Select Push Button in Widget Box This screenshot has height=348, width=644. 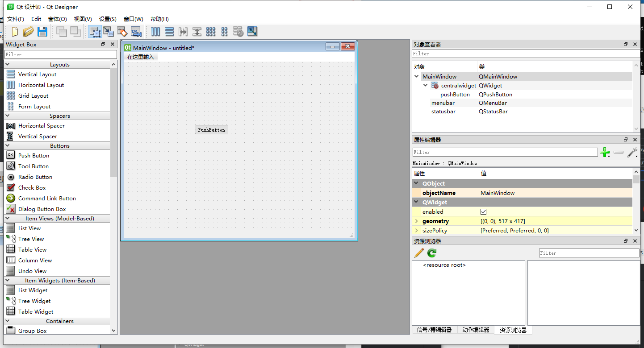(x=33, y=156)
